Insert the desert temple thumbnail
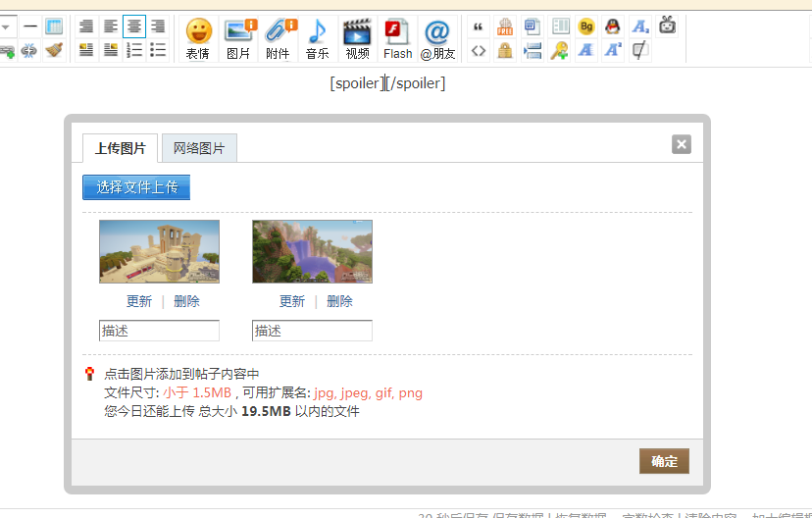 point(159,251)
